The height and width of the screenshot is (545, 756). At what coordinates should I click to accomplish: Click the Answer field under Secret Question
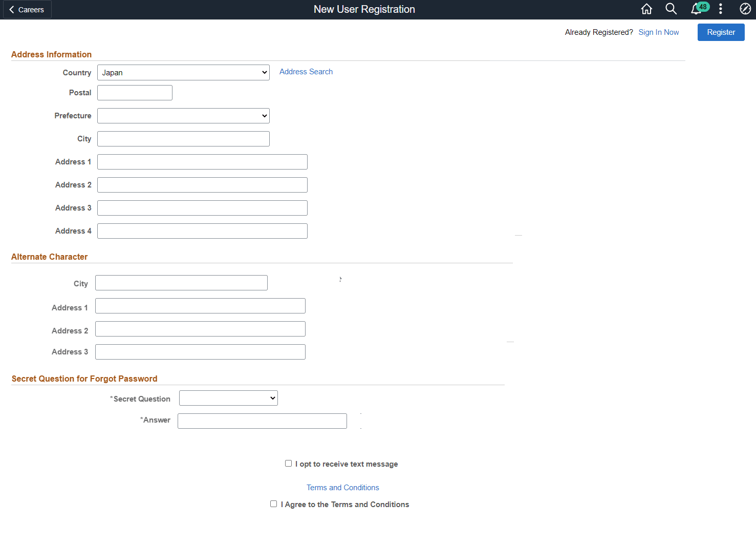tap(262, 421)
